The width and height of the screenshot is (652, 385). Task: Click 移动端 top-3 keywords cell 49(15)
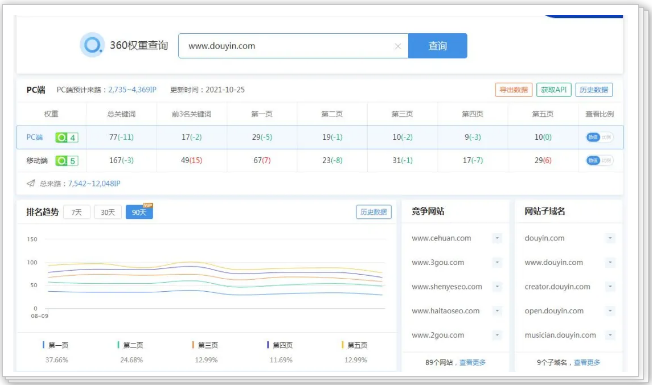coord(192,160)
